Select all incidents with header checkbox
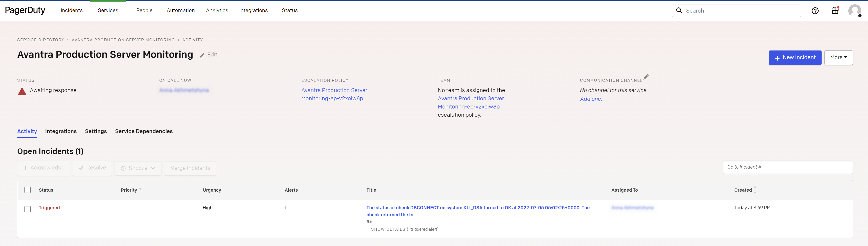This screenshot has width=868, height=246. click(x=28, y=190)
